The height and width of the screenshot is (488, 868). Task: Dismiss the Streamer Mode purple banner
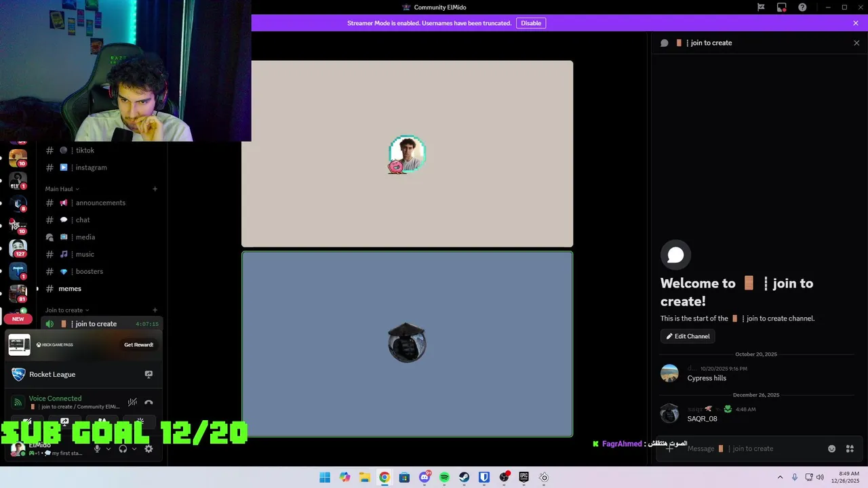coord(856,23)
